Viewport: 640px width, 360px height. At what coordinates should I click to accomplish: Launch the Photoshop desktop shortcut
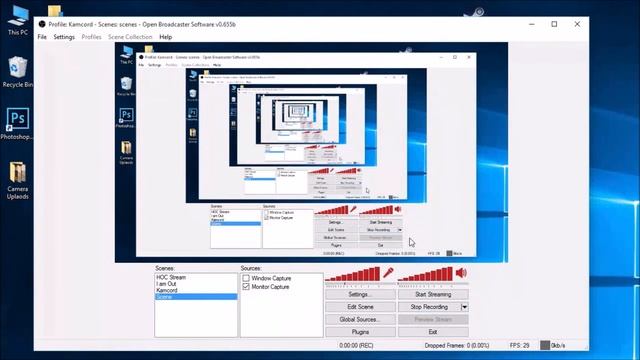(x=17, y=124)
